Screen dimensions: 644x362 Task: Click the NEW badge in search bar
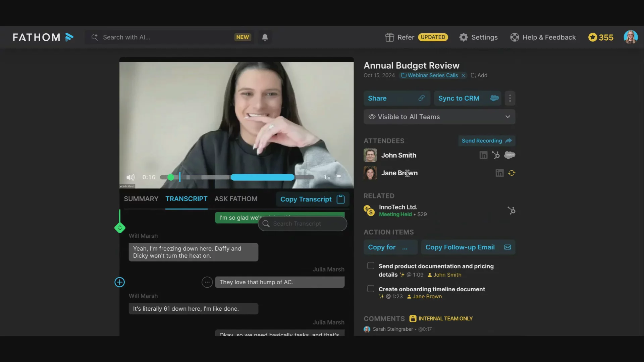coord(243,37)
